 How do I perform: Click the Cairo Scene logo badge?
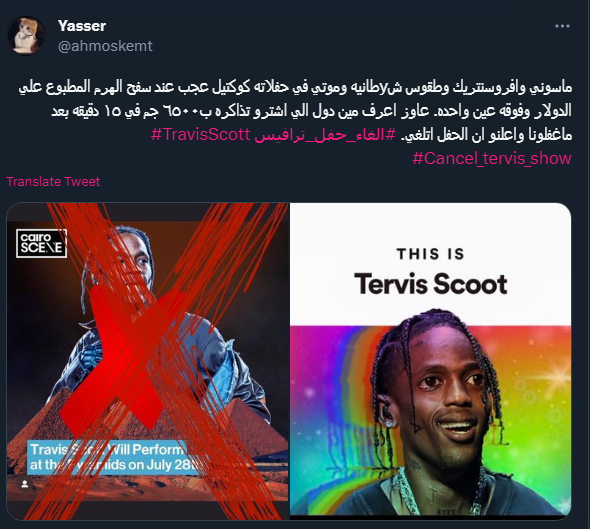pos(41,243)
